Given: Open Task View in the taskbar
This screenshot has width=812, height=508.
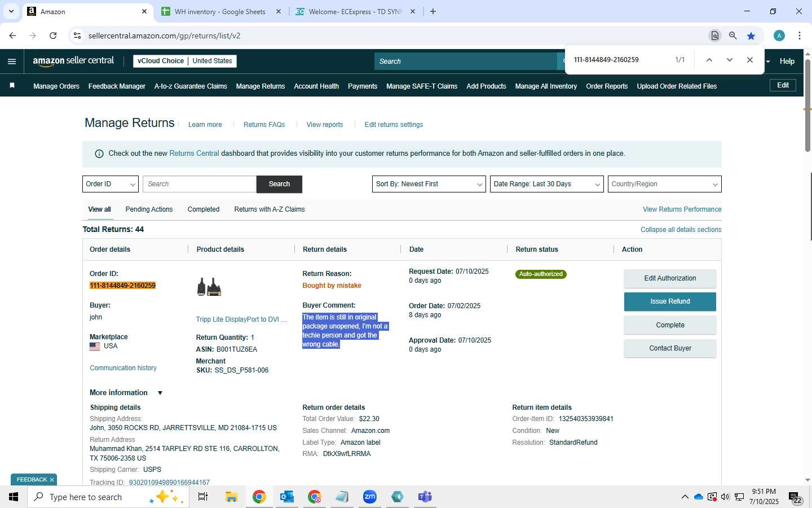Looking at the screenshot, I should 203,497.
